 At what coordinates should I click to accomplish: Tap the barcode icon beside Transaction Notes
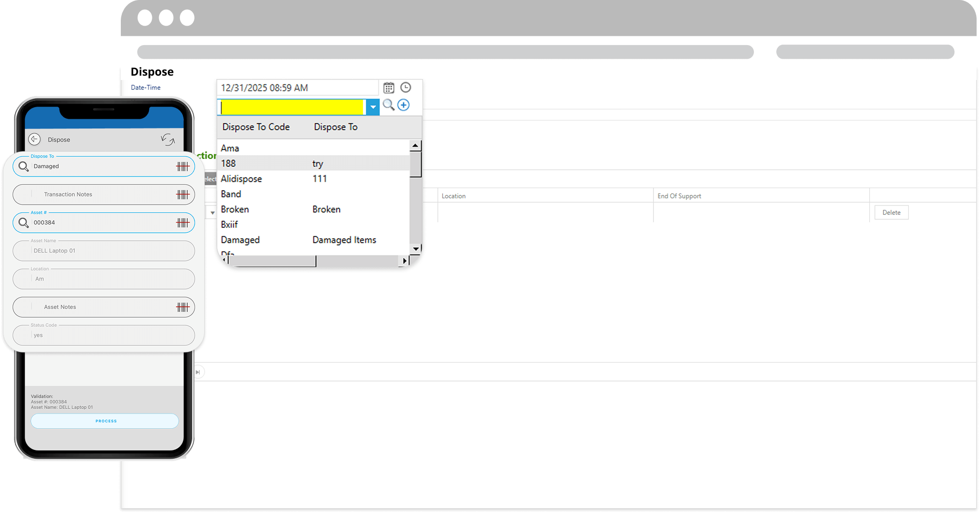point(183,194)
